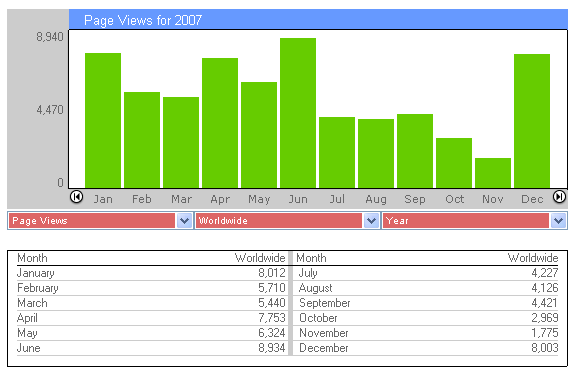The width and height of the screenshot is (576, 375).
Task: Click the right Month column header
Action: point(311,258)
